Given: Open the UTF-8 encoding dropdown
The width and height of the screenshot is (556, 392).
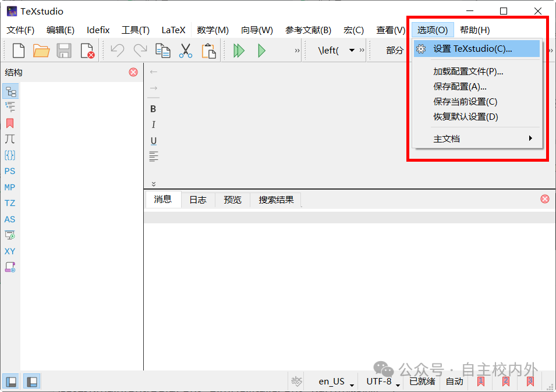Looking at the screenshot, I should pos(383,382).
